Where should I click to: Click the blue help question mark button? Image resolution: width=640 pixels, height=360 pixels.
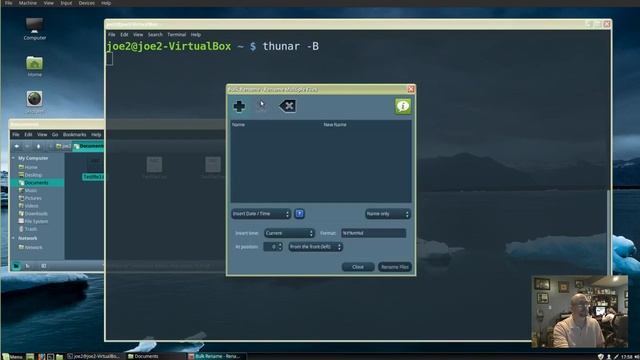[299, 213]
